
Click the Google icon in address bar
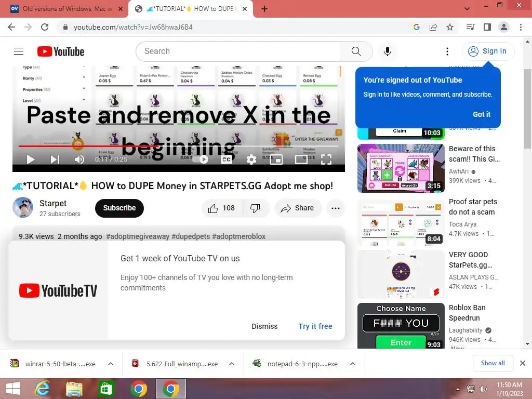(416, 27)
